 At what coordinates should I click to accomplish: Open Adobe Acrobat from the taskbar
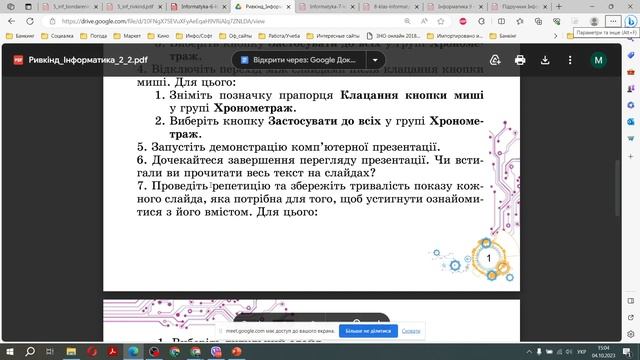click(113, 351)
